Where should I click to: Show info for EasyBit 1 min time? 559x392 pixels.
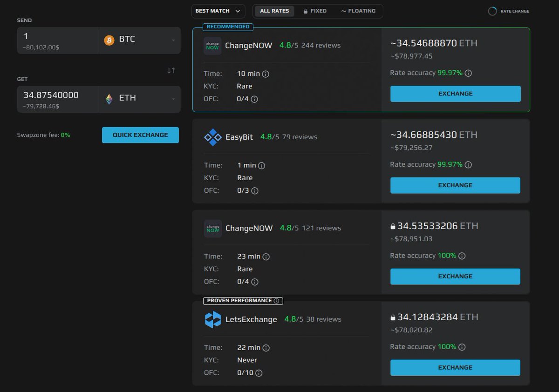pyautogui.click(x=261, y=165)
